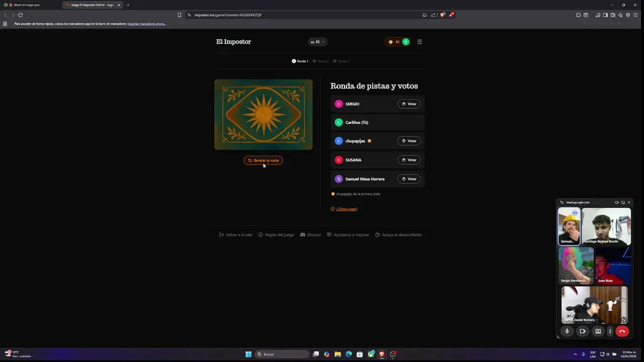644x362 pixels.
Task: Vote for SERGIO
Action: click(409, 104)
